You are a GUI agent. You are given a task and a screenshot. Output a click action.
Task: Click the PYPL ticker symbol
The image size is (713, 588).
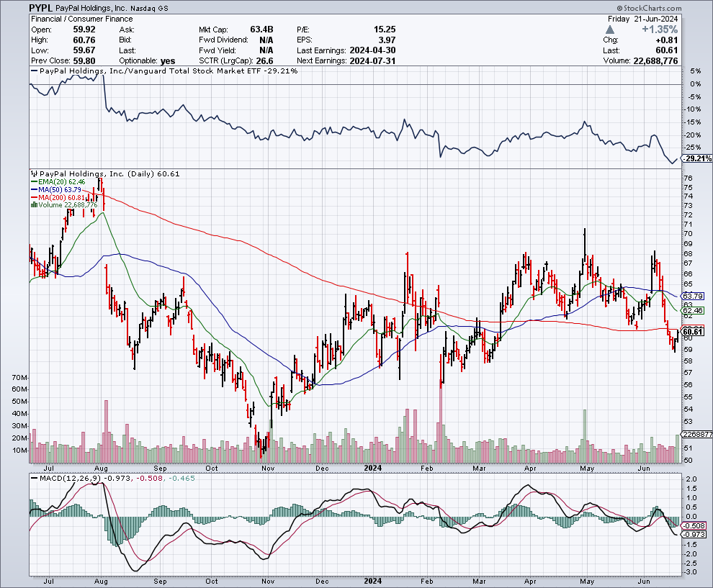(41, 8)
